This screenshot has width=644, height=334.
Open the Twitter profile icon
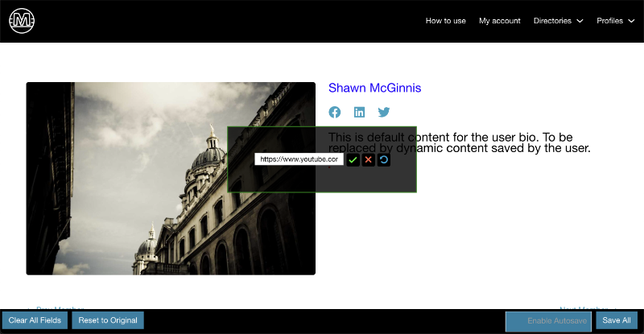click(384, 113)
